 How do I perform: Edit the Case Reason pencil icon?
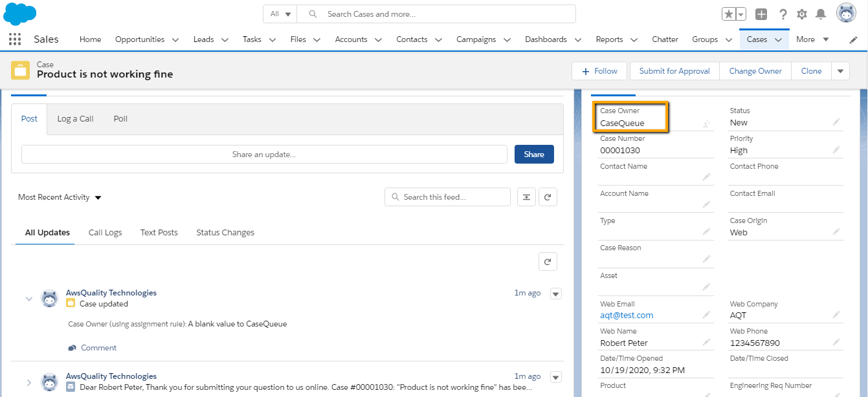(707, 259)
